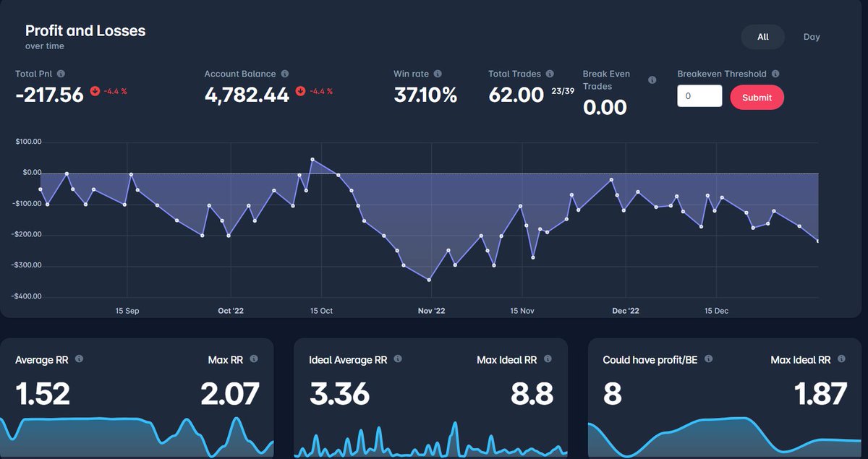Click the 15 Dec x-axis label
Viewport: 868px width, 459px height.
click(x=716, y=311)
